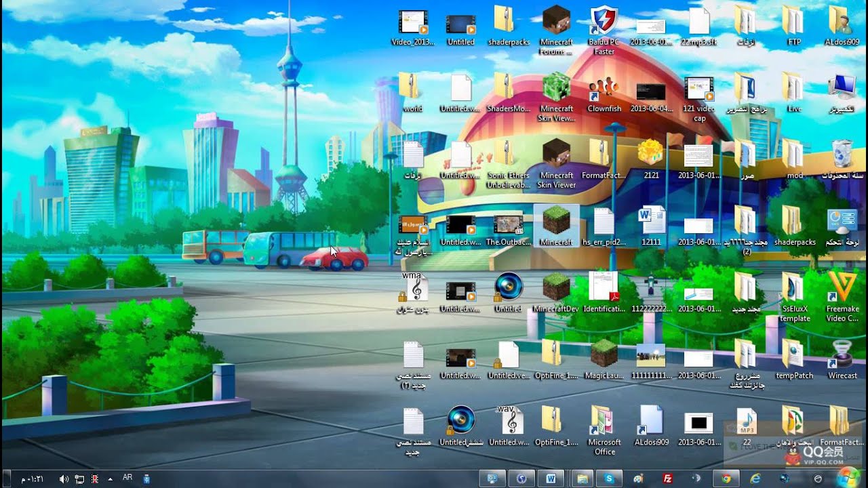Open Windows Explorer folder in taskbar
868x488 pixels.
[582, 479]
